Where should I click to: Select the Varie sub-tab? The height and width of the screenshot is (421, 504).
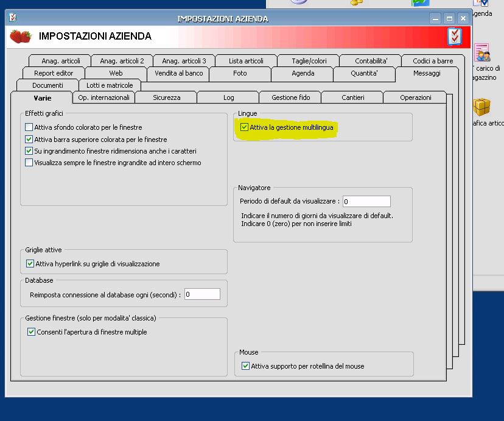(43, 97)
